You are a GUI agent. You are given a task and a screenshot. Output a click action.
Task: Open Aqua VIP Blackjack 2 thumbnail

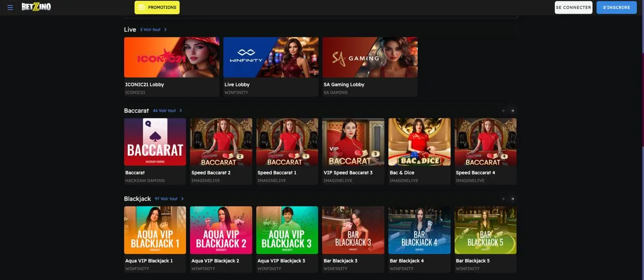(x=221, y=230)
